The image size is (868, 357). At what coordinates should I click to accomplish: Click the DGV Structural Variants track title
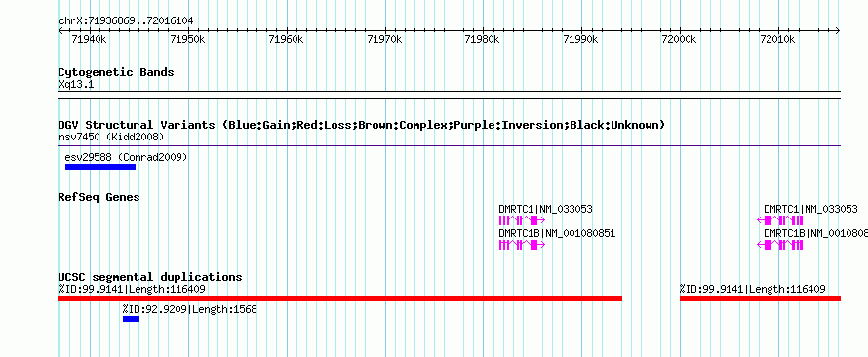tap(361, 125)
